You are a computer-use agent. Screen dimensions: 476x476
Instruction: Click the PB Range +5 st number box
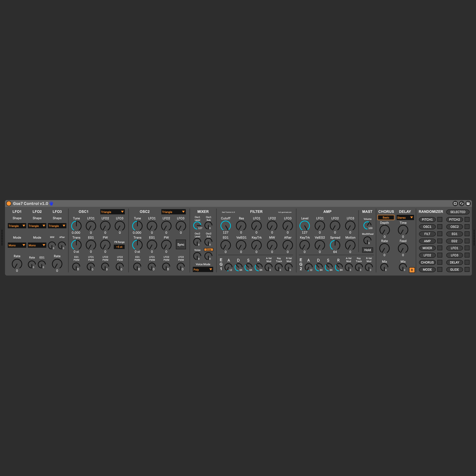[x=119, y=247]
